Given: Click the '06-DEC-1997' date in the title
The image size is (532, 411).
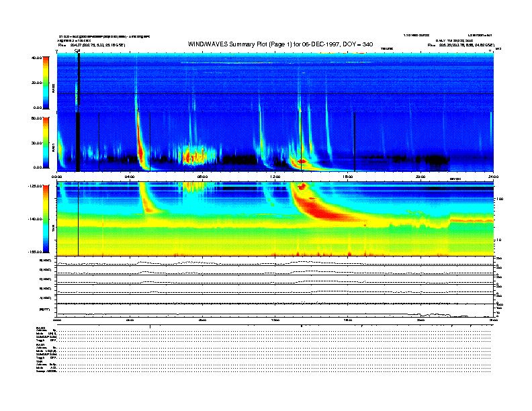Looking at the screenshot, I should (x=321, y=44).
